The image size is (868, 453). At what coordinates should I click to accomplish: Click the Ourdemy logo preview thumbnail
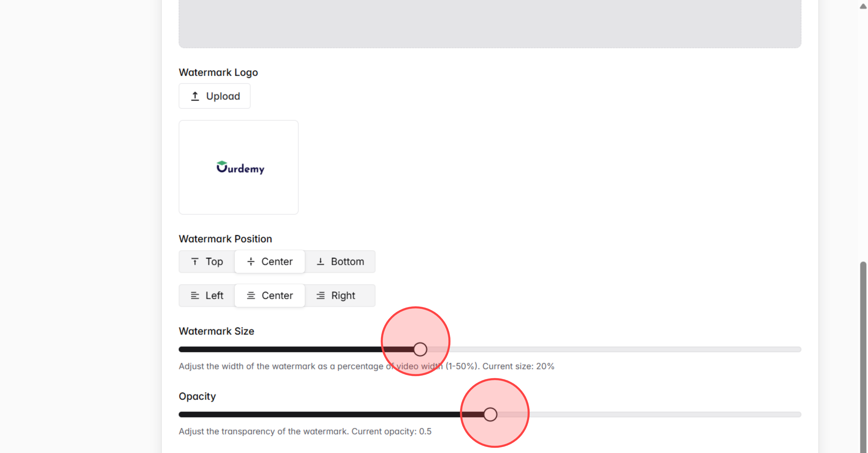click(x=238, y=167)
